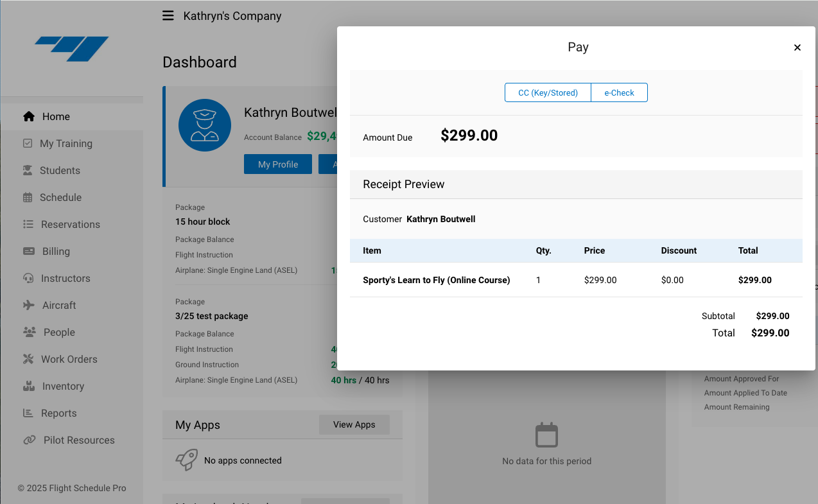The image size is (818, 504).
Task: Click the Amount Applied To Date label
Action: tap(745, 393)
